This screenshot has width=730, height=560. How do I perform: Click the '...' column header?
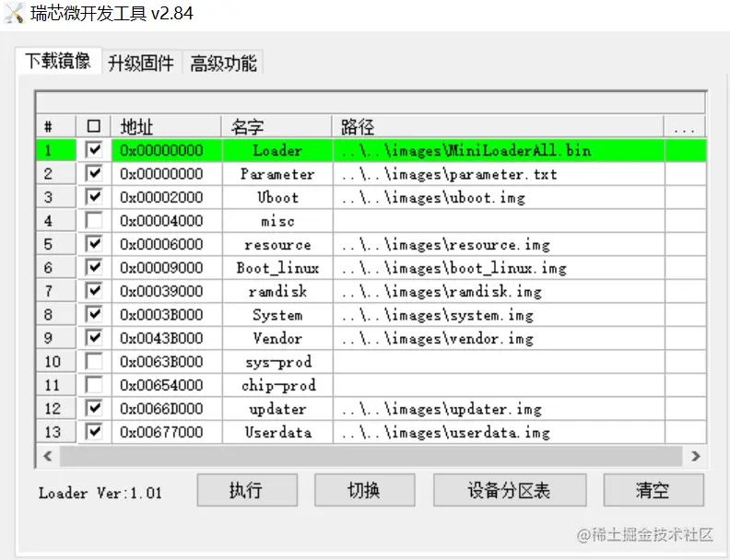[685, 126]
